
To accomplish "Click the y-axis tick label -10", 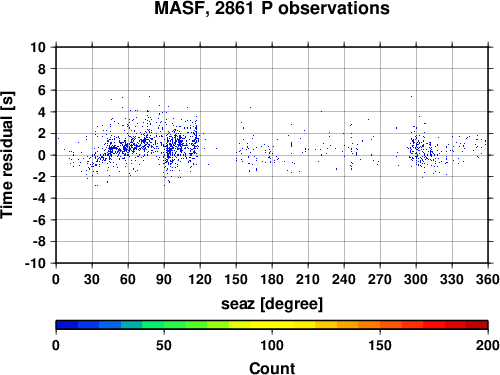I will (35, 263).
